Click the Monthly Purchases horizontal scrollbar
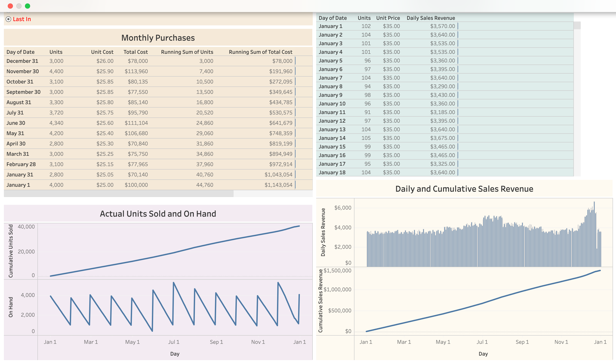Image resolution: width=616 pixels, height=364 pixels. pos(119,194)
